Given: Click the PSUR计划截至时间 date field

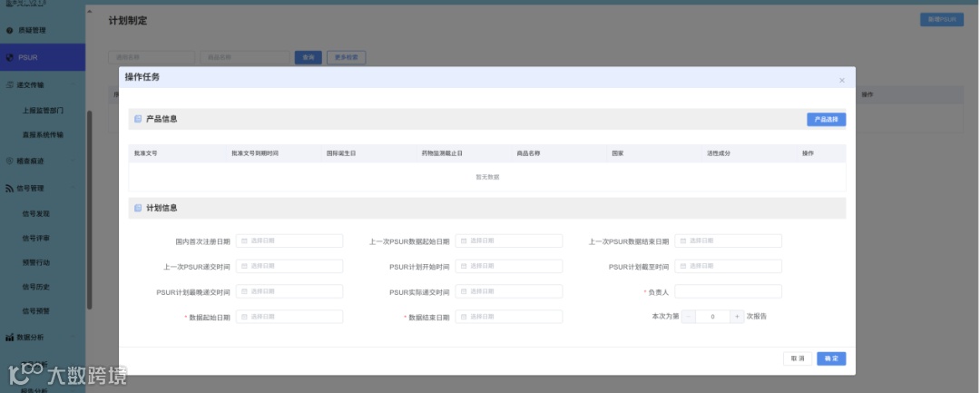Looking at the screenshot, I should [728, 266].
